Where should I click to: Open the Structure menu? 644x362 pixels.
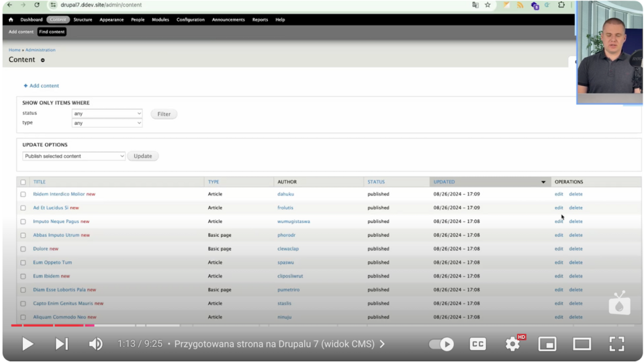[x=83, y=19]
